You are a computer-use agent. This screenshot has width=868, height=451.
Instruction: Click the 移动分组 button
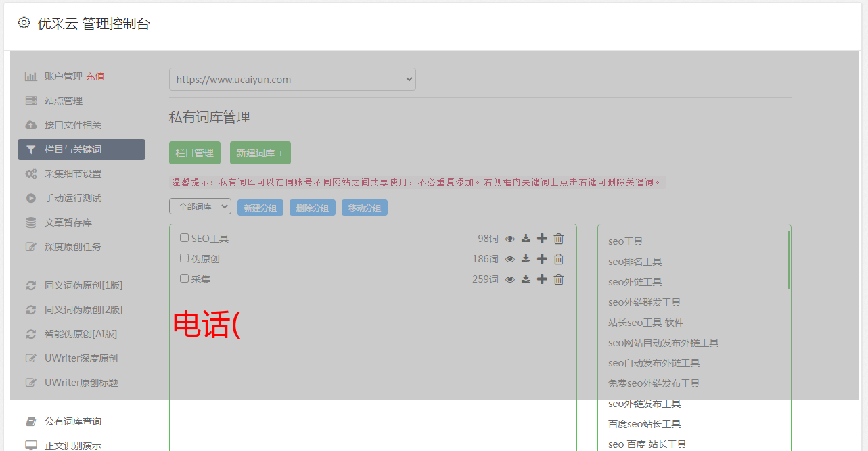pos(365,208)
